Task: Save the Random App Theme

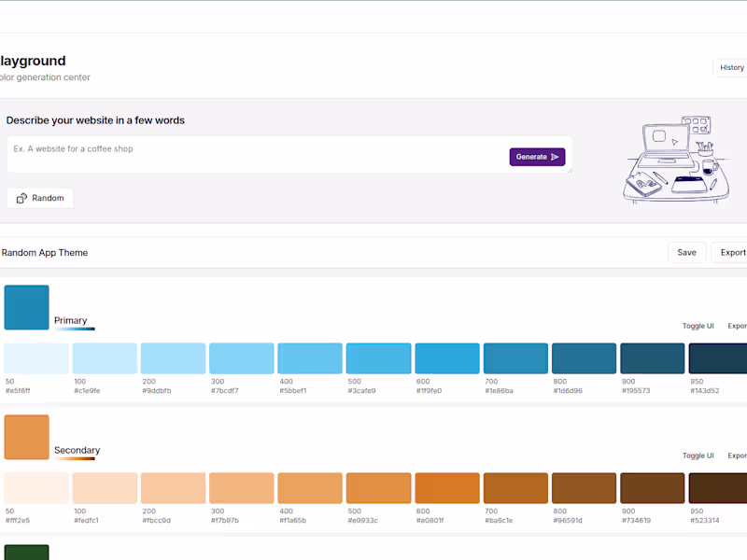Action: pyautogui.click(x=686, y=252)
